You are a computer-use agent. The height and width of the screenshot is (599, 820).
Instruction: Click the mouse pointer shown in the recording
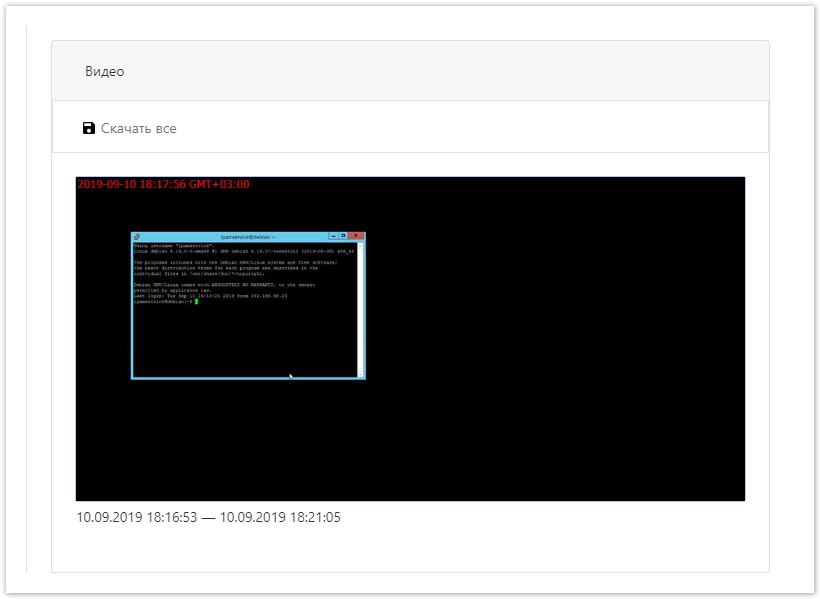coord(290,375)
